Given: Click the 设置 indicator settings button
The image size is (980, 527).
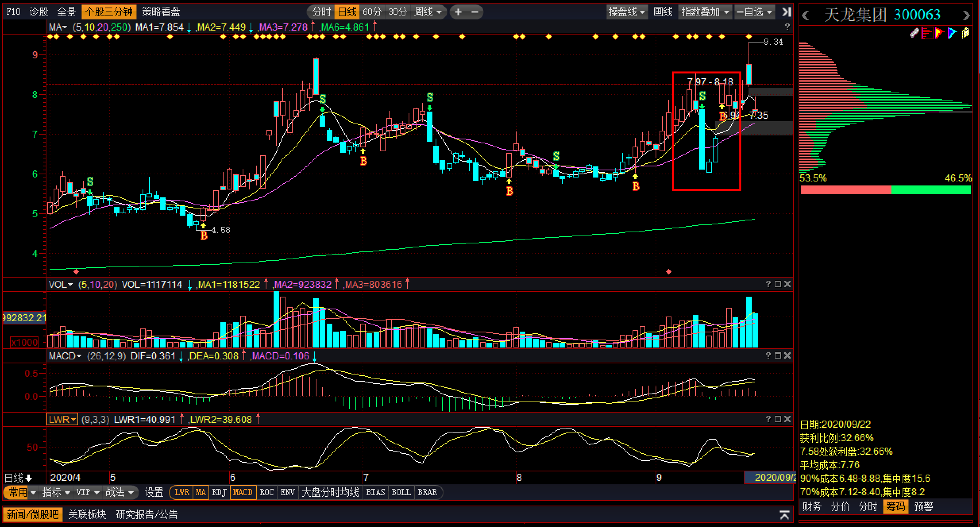Looking at the screenshot, I should click(154, 492).
